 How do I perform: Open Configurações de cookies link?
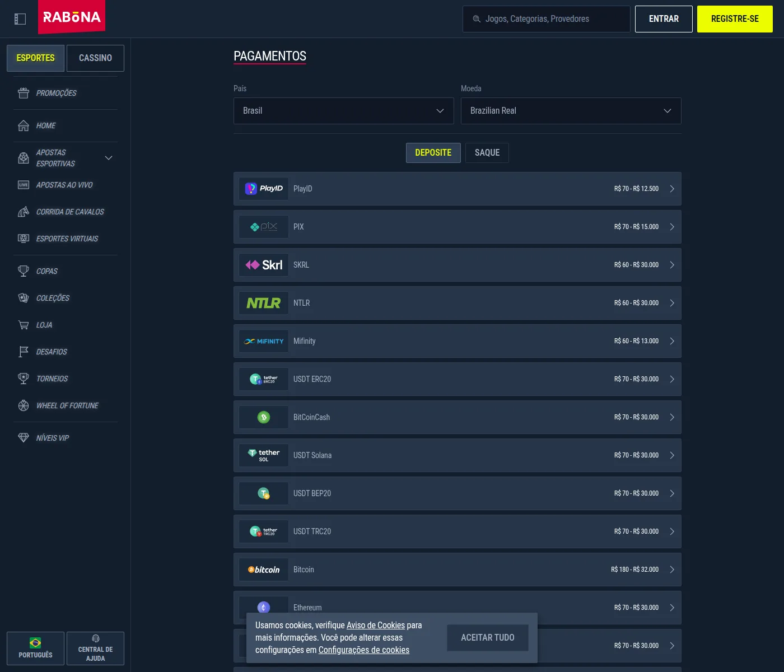[364, 650]
